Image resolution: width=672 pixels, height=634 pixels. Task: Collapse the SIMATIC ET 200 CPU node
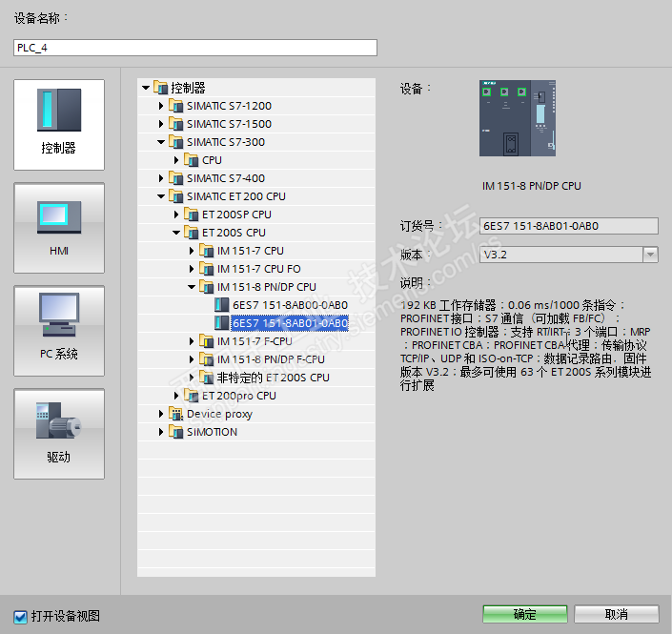161,196
